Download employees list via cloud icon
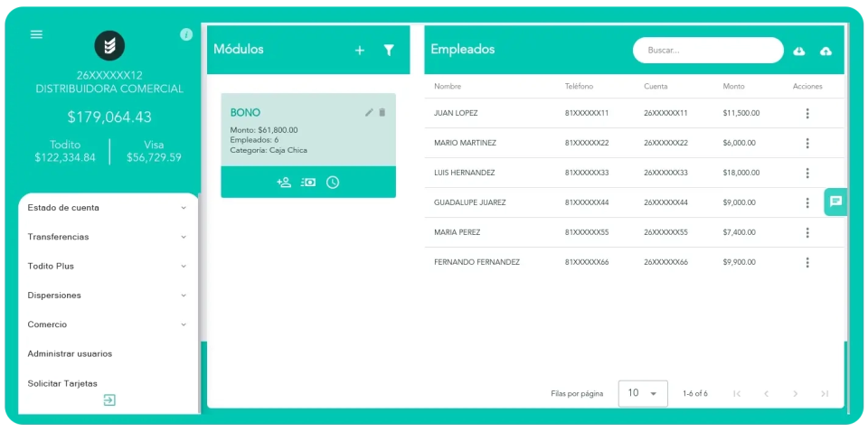Viewport: 868px width, 432px height. point(799,52)
